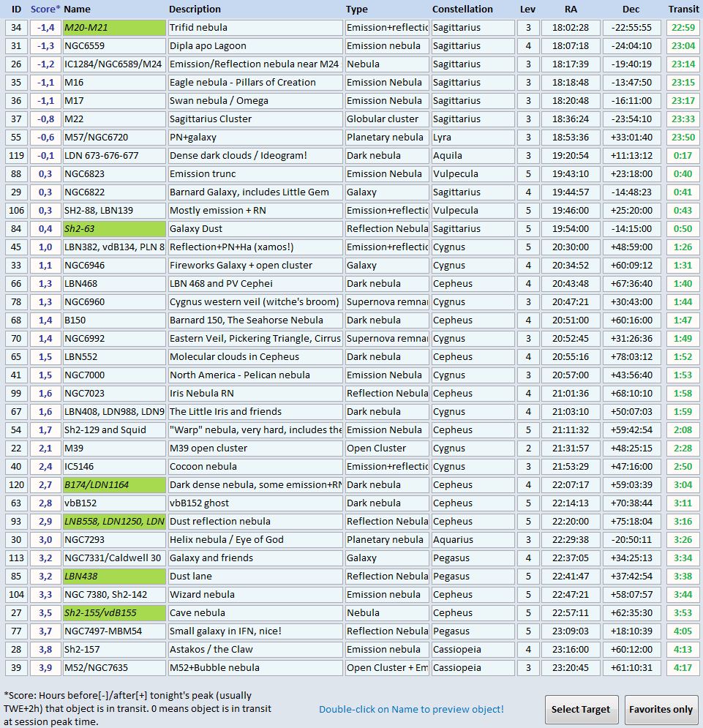
Task: Select the LBN438 highlighted name cell
Action: point(114,577)
